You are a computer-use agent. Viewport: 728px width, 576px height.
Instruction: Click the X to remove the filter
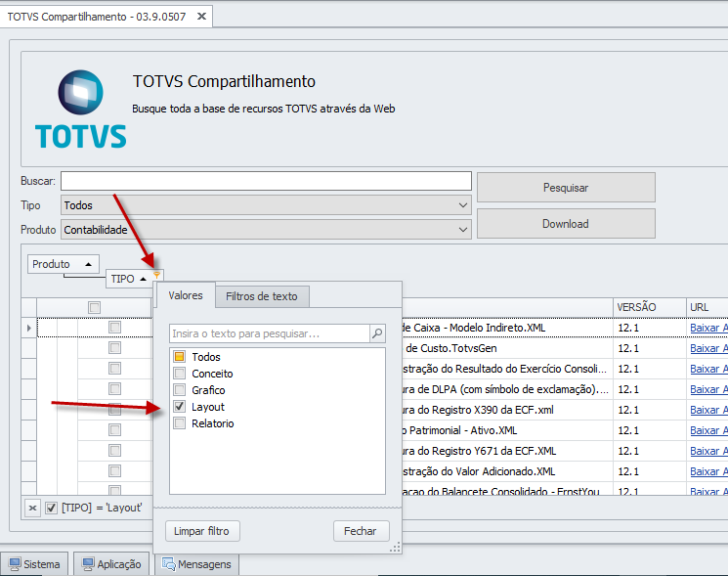tap(32, 508)
